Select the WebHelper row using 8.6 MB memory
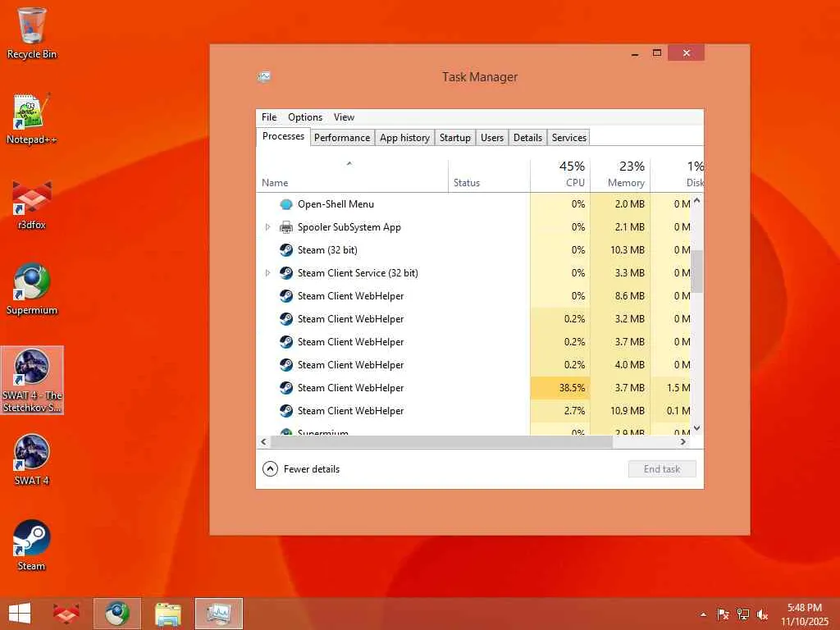840x630 pixels. pos(473,296)
